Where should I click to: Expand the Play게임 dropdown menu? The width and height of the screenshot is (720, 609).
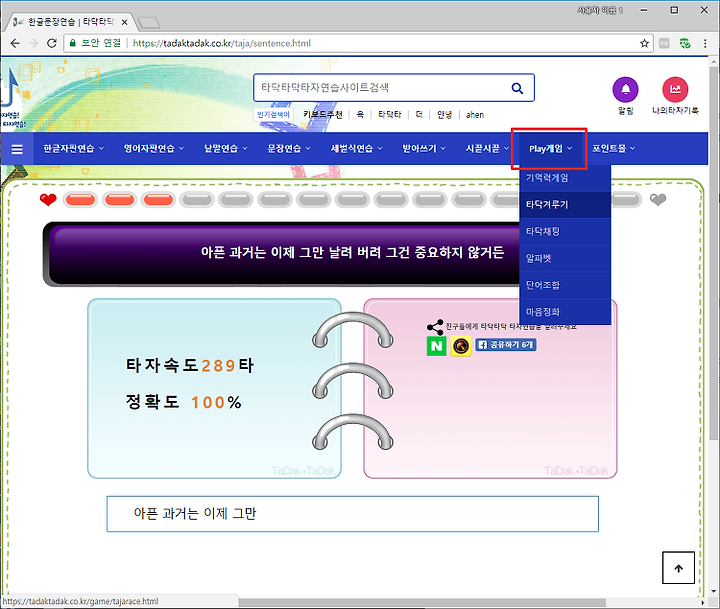550,148
